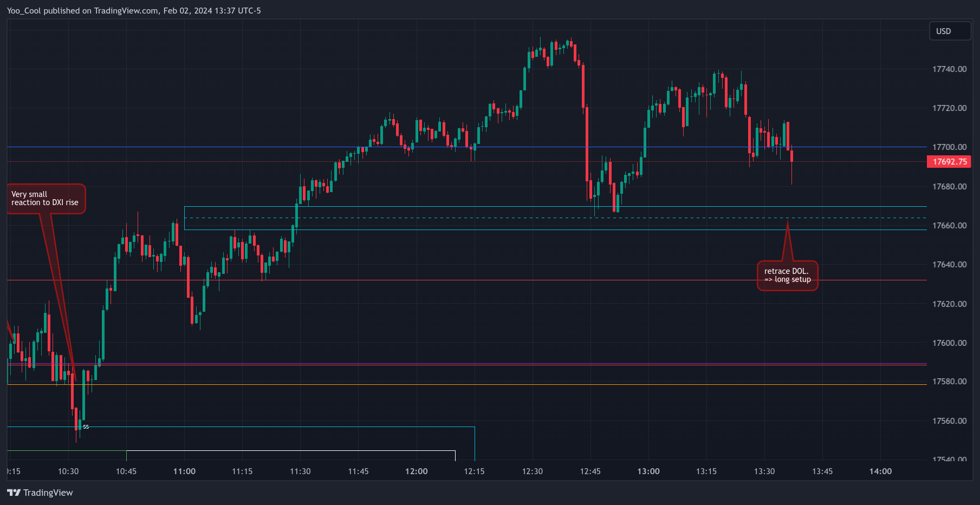This screenshot has height=505, width=980.
Task: Click time axis label 12:30
Action: (532, 471)
